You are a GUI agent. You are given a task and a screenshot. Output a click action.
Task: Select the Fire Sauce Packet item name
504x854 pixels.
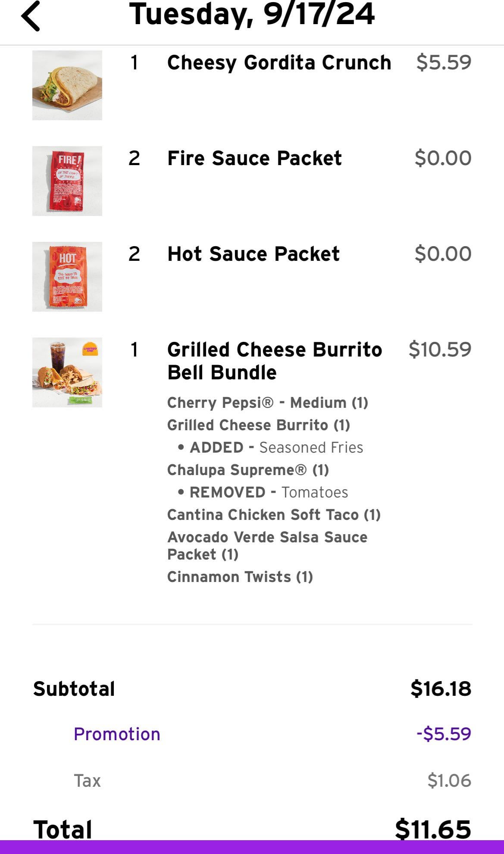point(254,158)
